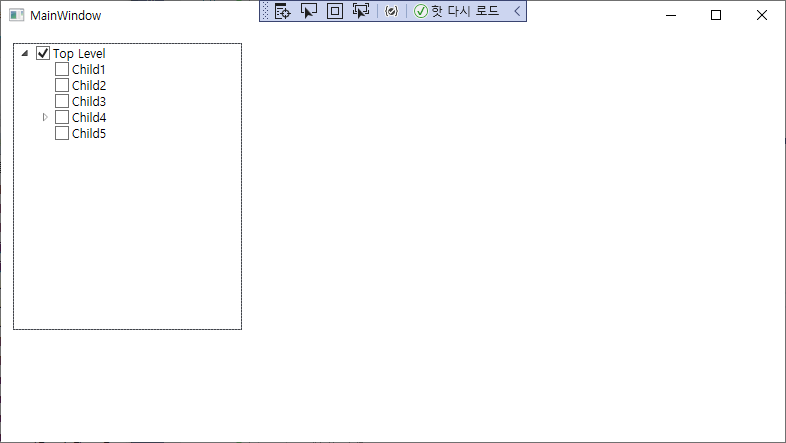Select the Child3 label

pyautogui.click(x=89, y=102)
